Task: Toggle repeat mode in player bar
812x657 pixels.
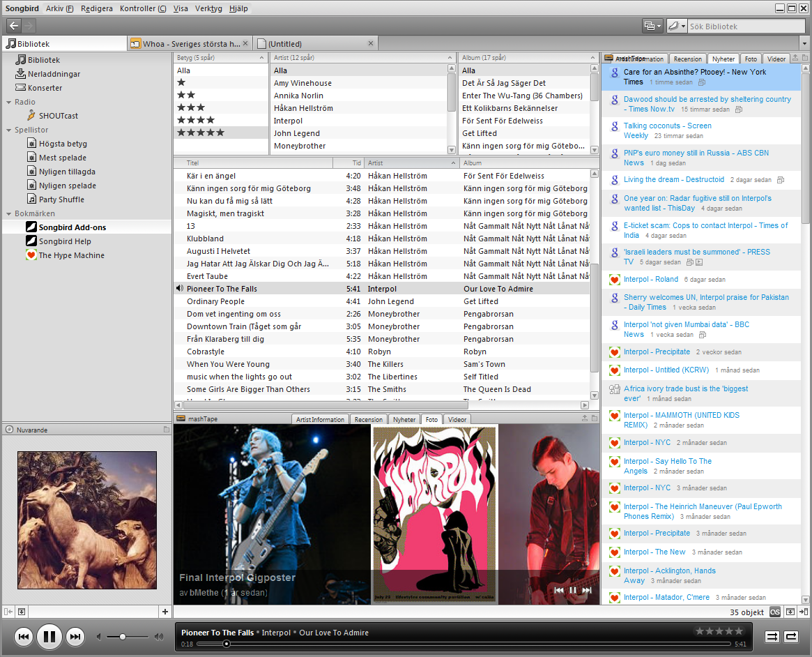Action: pos(791,637)
